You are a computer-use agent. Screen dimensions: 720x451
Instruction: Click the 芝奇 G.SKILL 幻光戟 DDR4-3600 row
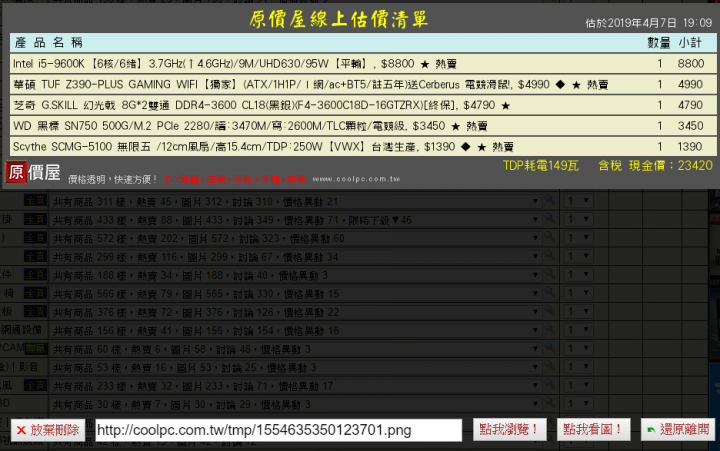click(363, 105)
